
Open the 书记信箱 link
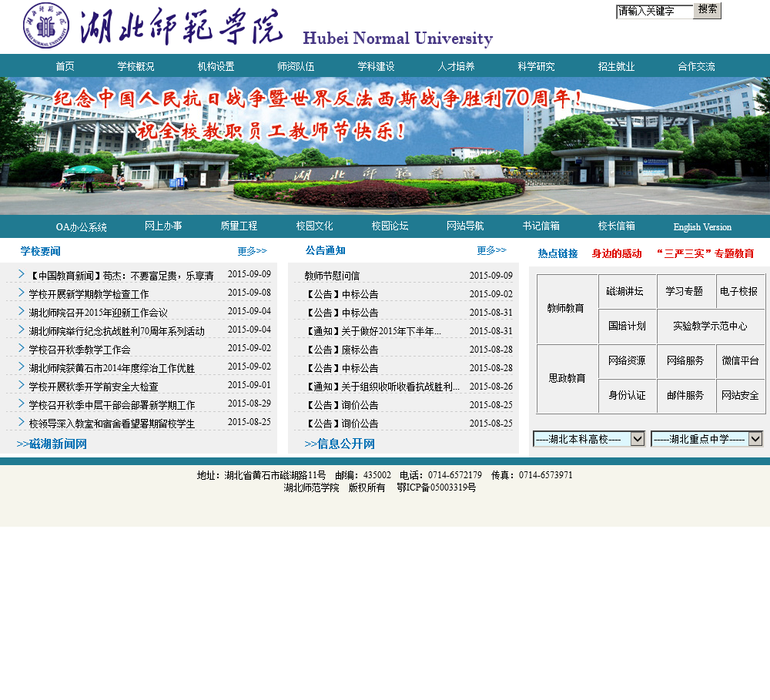[x=541, y=226]
